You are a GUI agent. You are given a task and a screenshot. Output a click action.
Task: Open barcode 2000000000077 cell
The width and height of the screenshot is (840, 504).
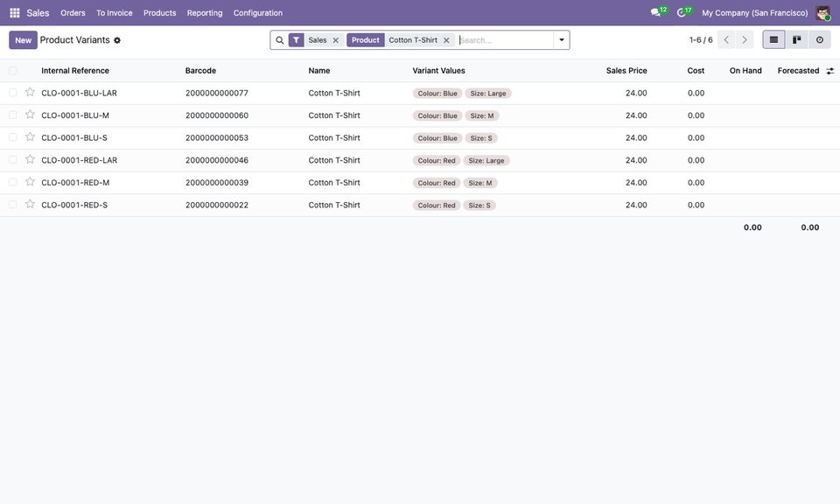(x=217, y=94)
